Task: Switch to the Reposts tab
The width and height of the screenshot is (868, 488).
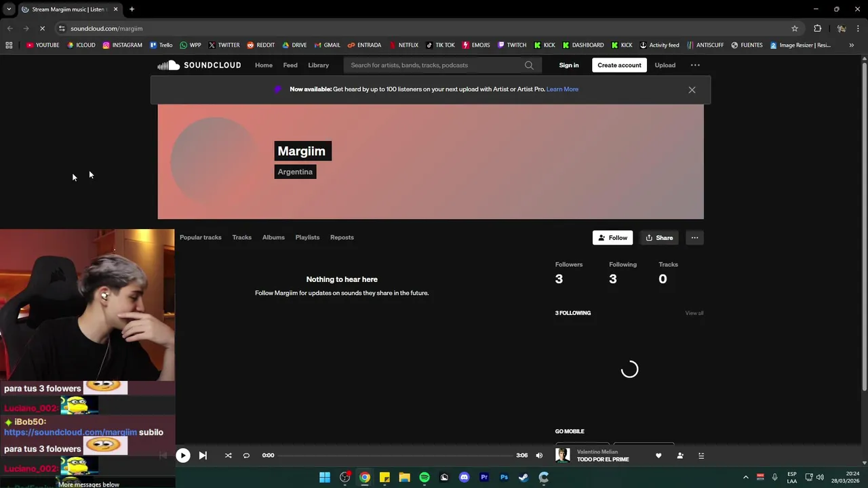Action: pyautogui.click(x=342, y=237)
